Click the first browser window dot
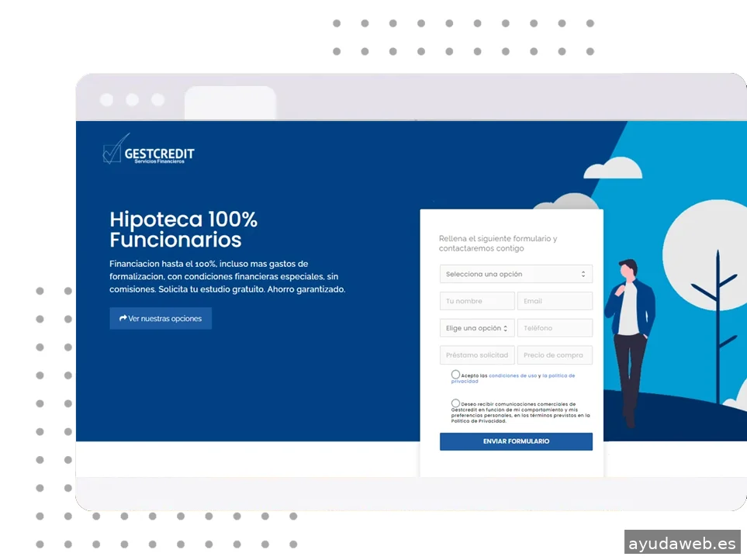Screen dimensions: 747x560 tap(107, 100)
